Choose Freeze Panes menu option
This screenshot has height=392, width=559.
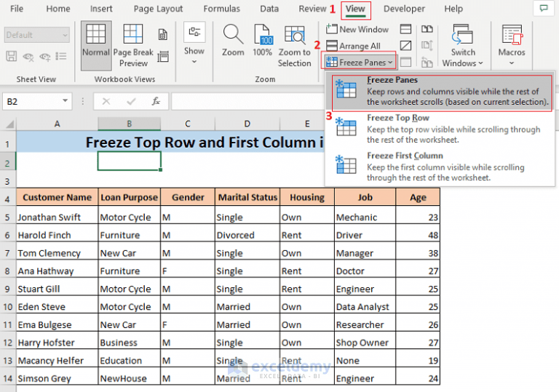click(x=440, y=91)
